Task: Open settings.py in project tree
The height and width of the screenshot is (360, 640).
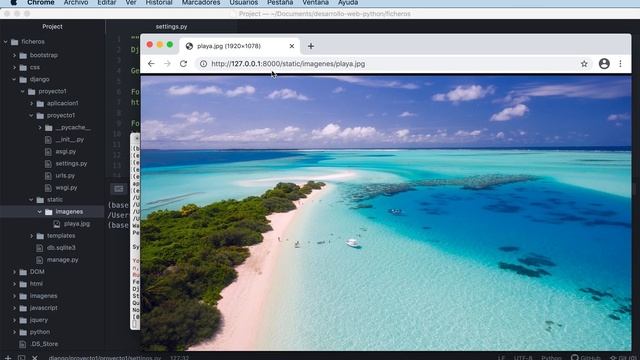Action: click(x=71, y=164)
